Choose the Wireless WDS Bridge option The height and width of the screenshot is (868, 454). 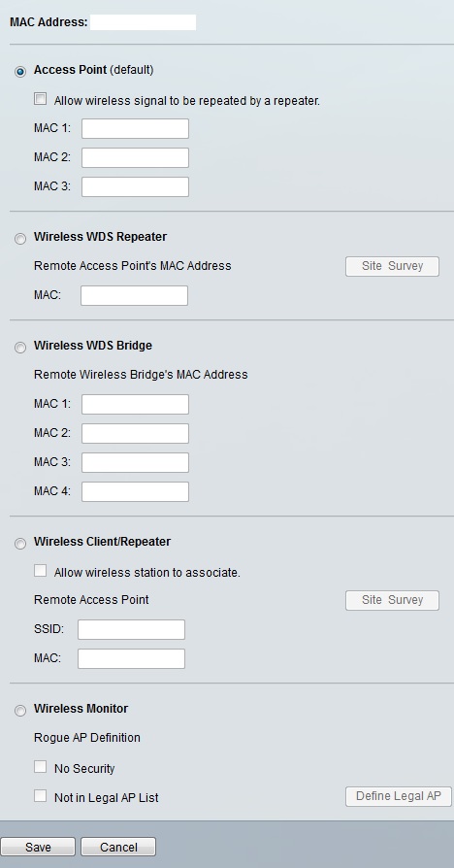point(20,348)
